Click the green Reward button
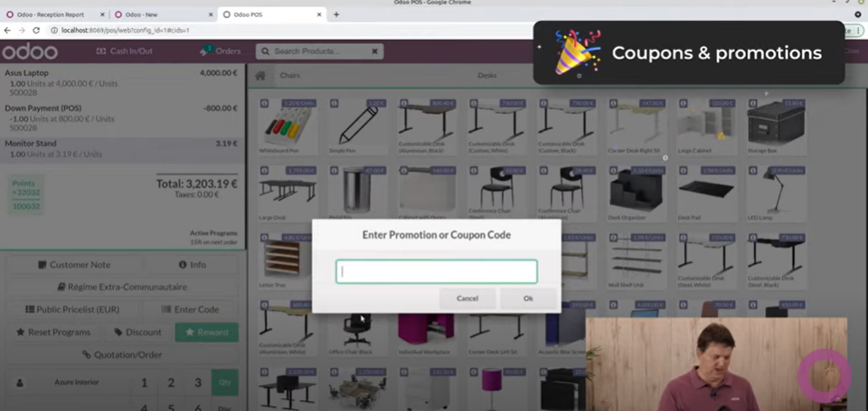The height and width of the screenshot is (411, 868). 206,332
